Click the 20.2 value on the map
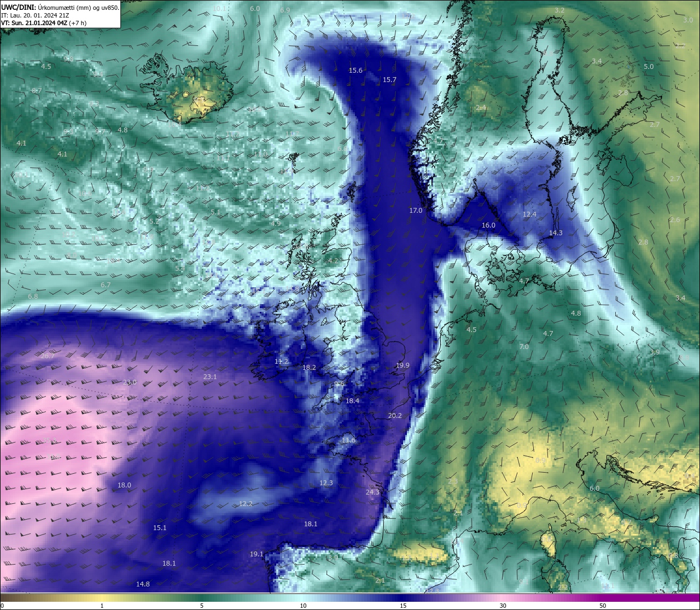The width and height of the screenshot is (700, 610). coord(395,416)
